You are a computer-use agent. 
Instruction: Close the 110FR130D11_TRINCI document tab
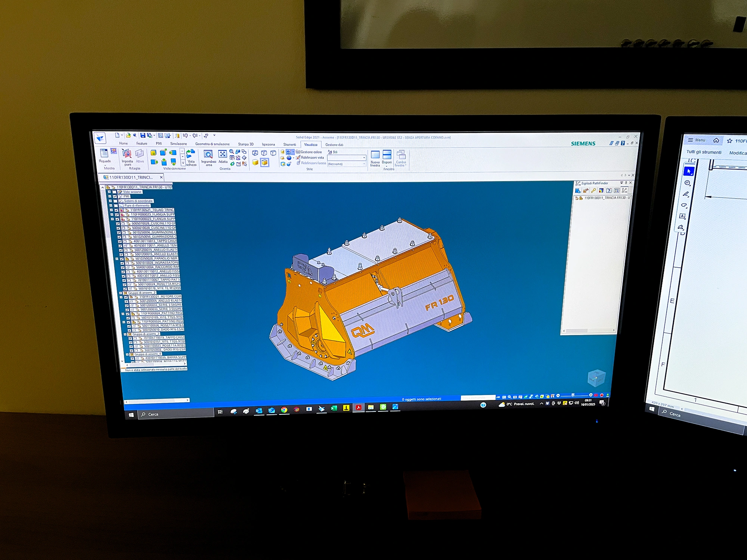pyautogui.click(x=161, y=177)
